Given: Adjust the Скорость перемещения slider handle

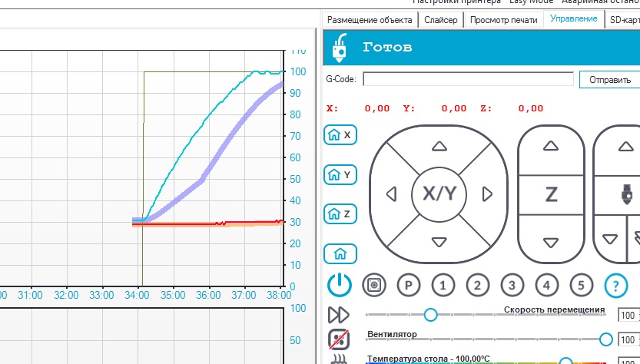Looking at the screenshot, I should (x=430, y=315).
